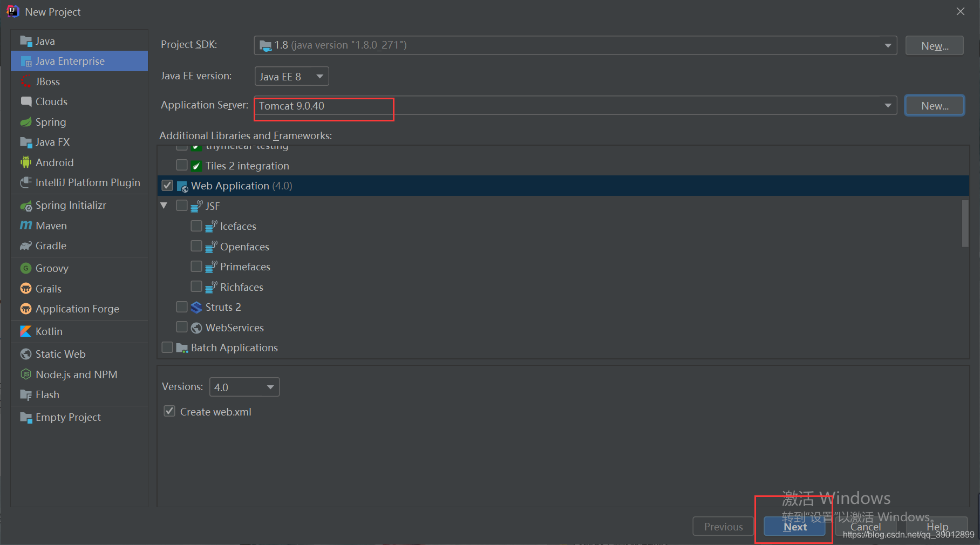The height and width of the screenshot is (545, 980).
Task: Click the Spring Initializr icon
Action: click(x=26, y=206)
